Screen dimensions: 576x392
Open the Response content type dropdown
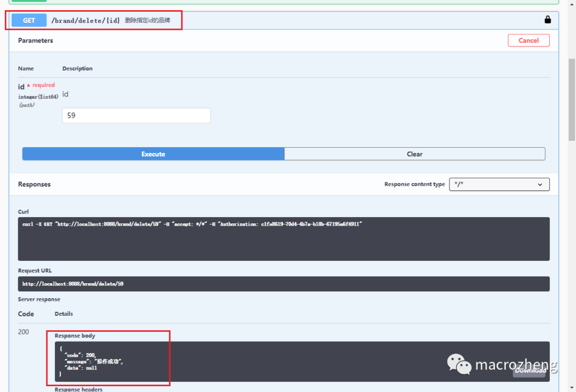[499, 184]
